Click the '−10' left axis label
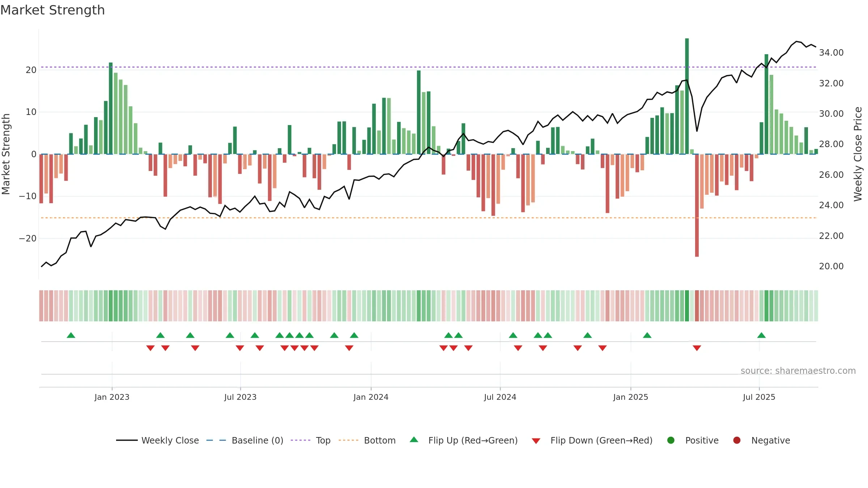Image resolution: width=868 pixels, height=488 pixels. (x=27, y=196)
